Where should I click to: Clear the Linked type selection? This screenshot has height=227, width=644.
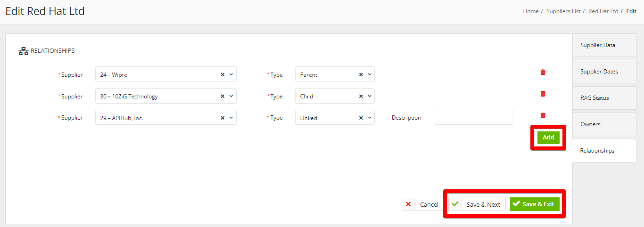click(361, 118)
